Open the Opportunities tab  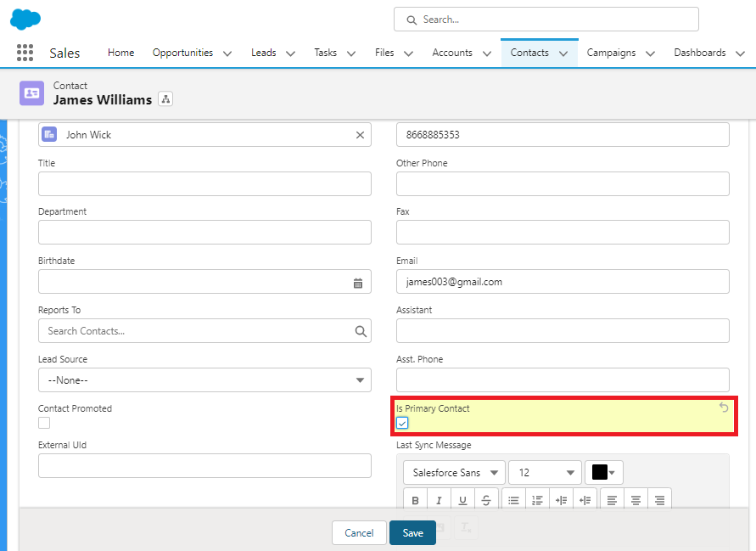182,53
